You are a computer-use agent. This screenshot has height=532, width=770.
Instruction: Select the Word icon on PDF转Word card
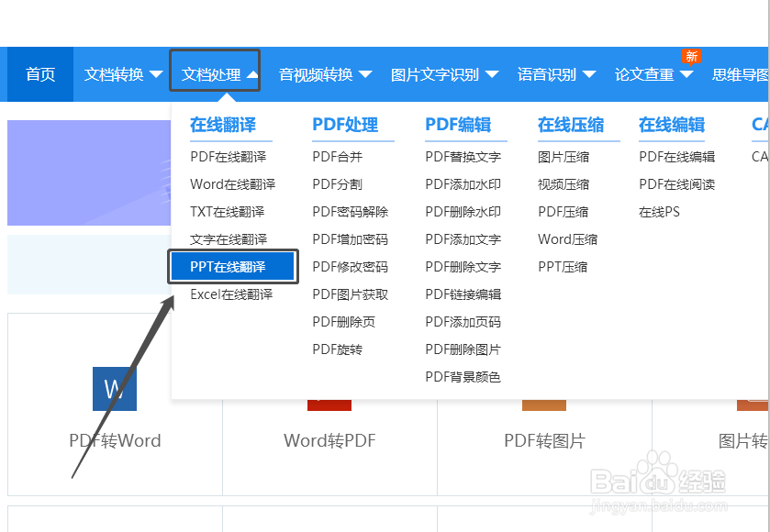[x=114, y=388]
